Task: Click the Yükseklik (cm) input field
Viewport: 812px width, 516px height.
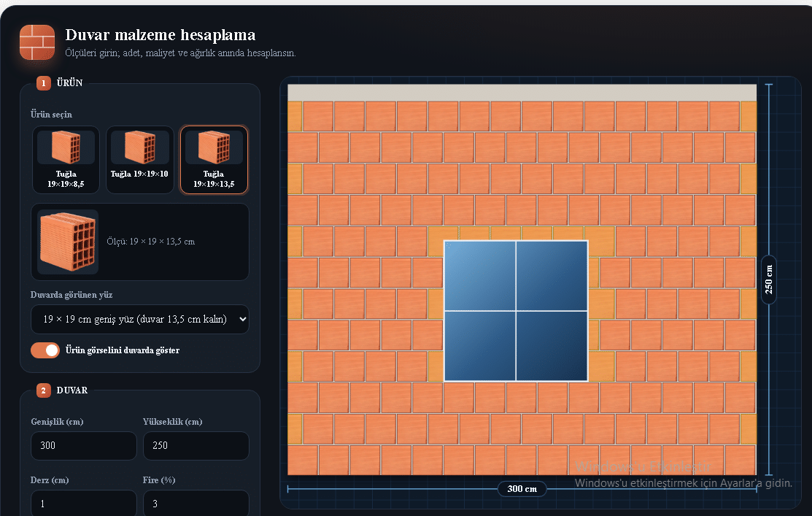Action: (x=196, y=445)
